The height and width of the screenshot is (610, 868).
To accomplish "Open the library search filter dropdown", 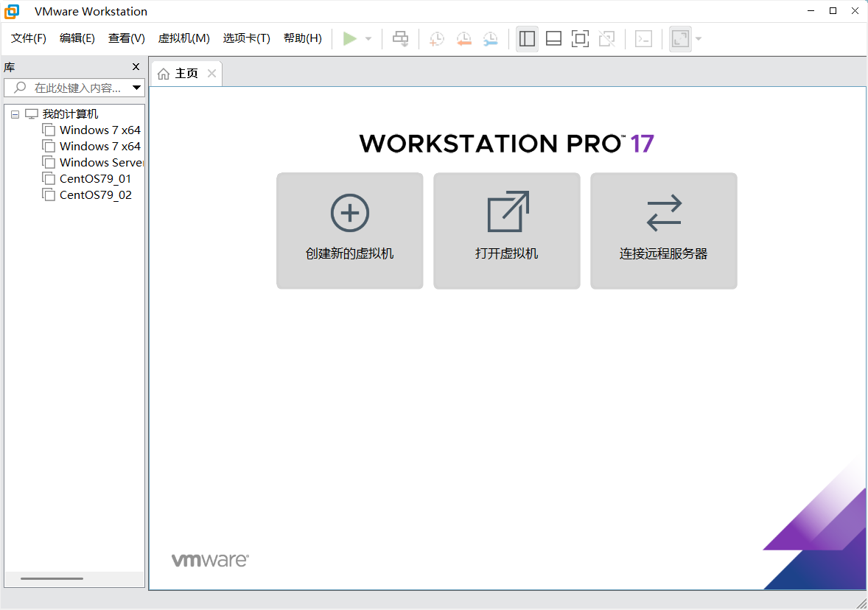I will click(x=137, y=88).
